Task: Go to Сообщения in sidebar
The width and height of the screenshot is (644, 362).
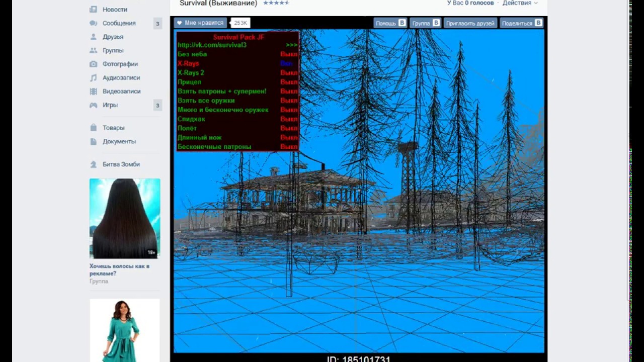Action: point(119,23)
